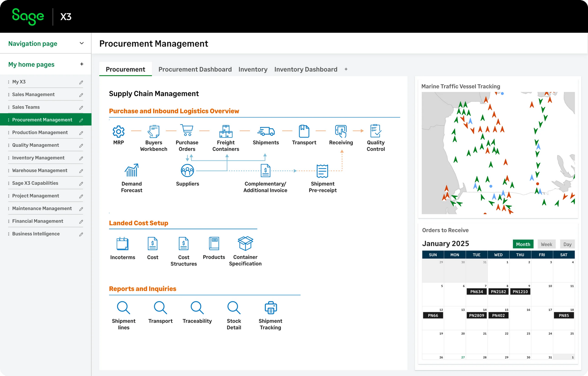The height and width of the screenshot is (376, 588).
Task: Click order PN2182 in the calendar
Action: [498, 292]
